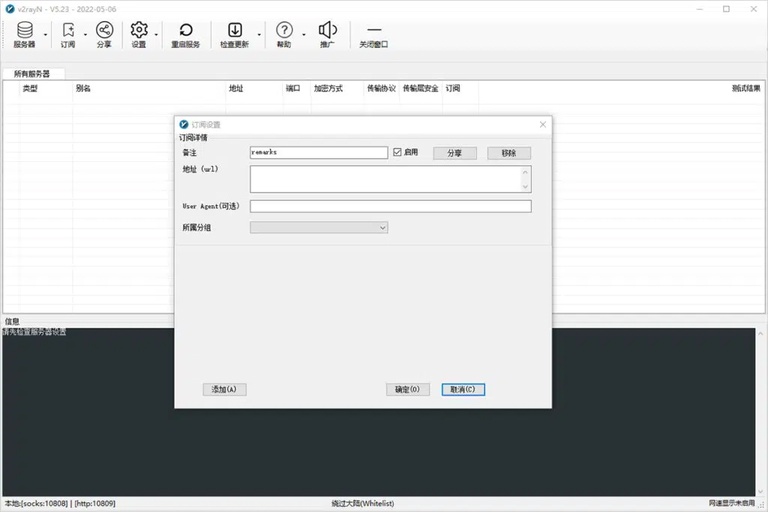Click the 确定(O) confirm button
Image resolution: width=768 pixels, height=512 pixels.
[407, 389]
